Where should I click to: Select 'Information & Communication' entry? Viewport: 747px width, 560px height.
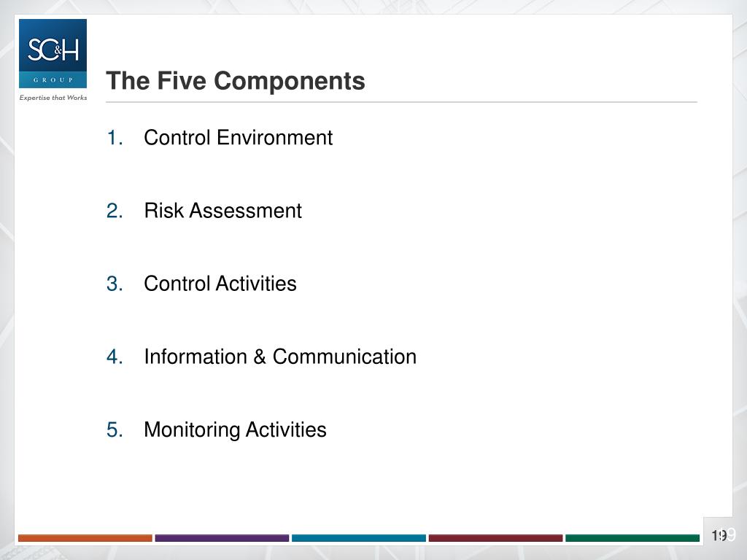280,357
